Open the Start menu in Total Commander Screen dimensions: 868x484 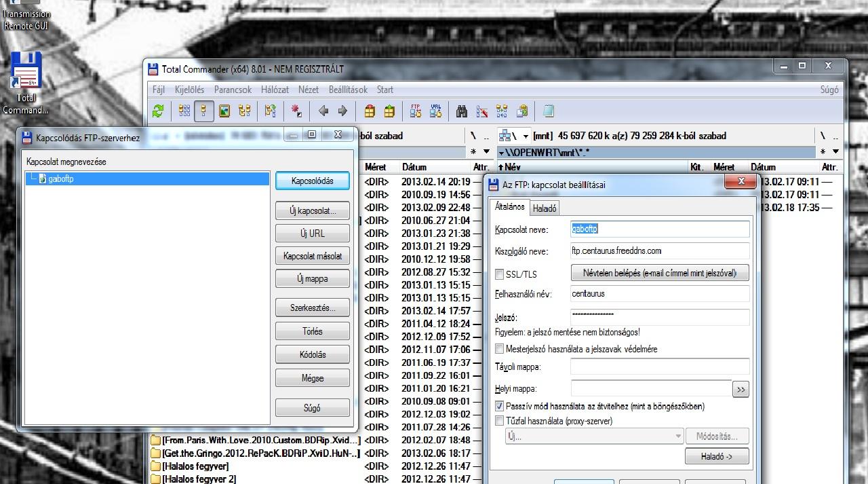[385, 90]
